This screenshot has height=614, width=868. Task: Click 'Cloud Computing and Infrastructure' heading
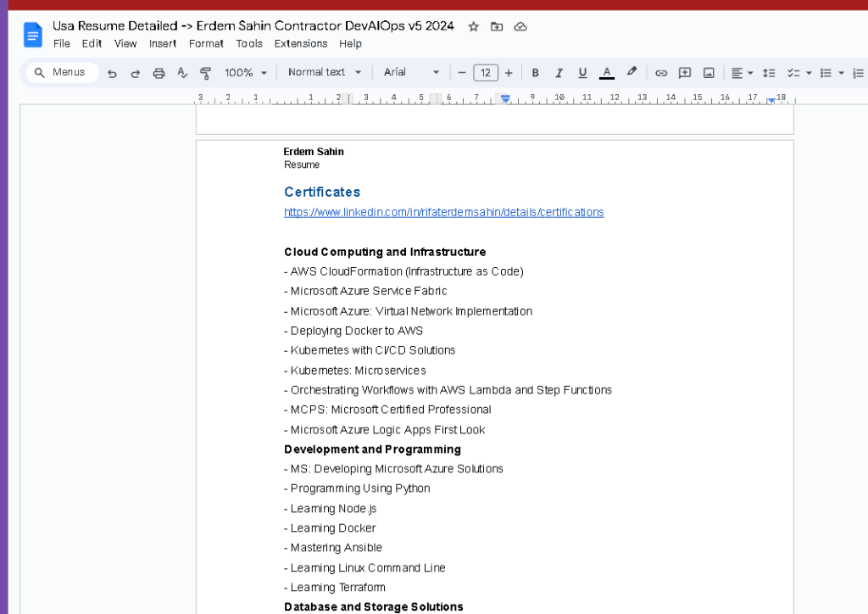(x=385, y=252)
